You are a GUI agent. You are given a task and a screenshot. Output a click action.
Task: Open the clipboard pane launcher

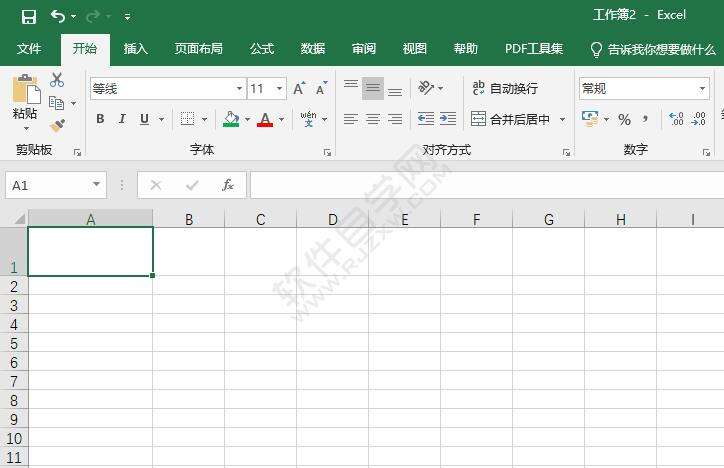pyautogui.click(x=77, y=153)
